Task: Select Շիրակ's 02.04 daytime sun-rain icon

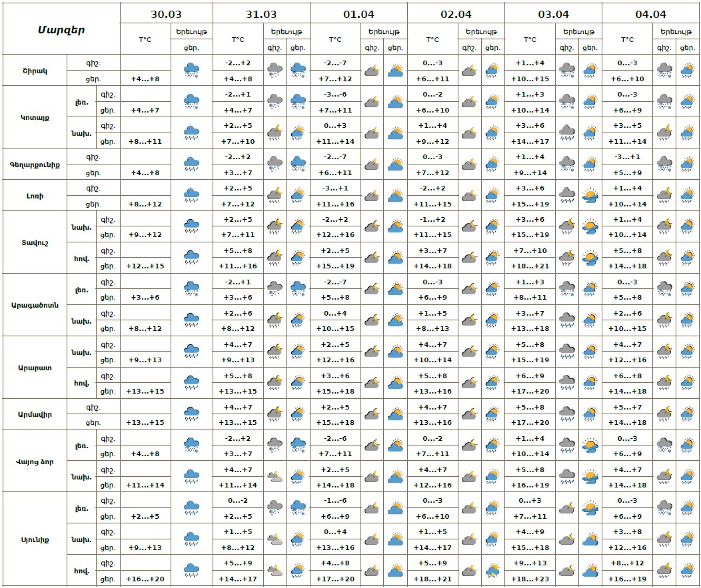Action: [x=492, y=70]
